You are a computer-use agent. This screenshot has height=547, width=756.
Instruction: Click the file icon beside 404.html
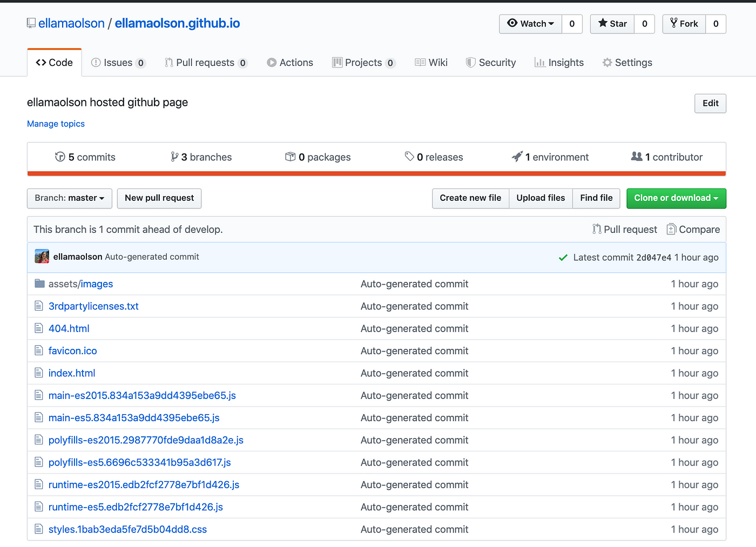[39, 328]
